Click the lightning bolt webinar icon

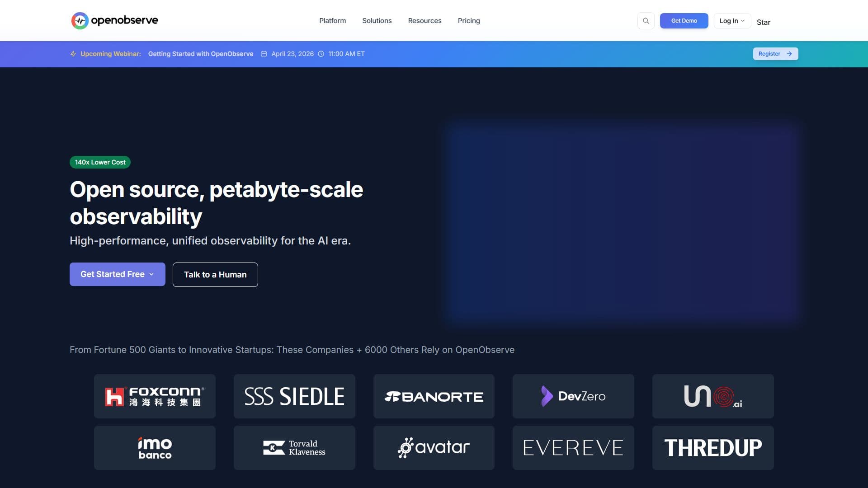tap(73, 54)
